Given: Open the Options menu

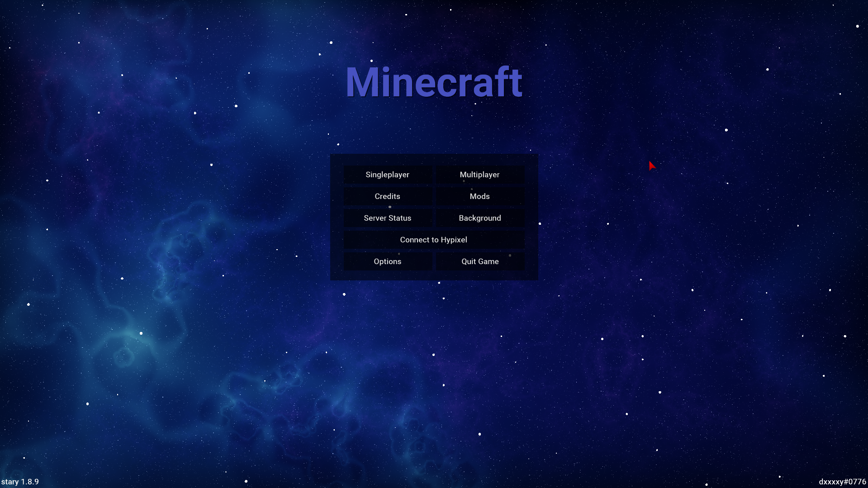Looking at the screenshot, I should tap(388, 261).
